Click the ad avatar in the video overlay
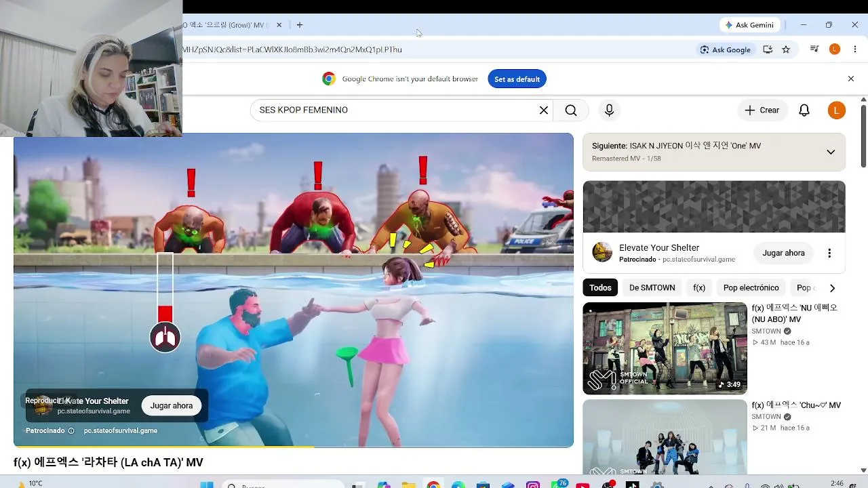Screen dimensions: 868x488 42,406
